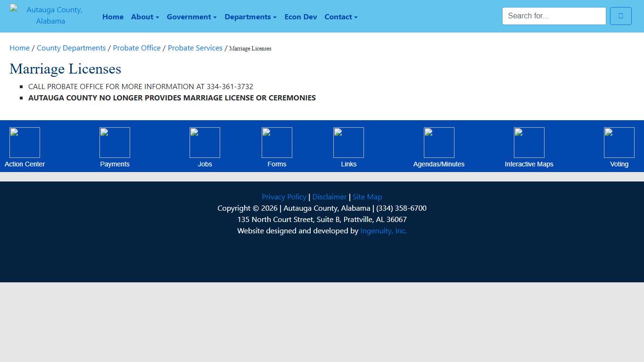Open the Payments icon link
This screenshot has height=362, width=644.
click(115, 142)
